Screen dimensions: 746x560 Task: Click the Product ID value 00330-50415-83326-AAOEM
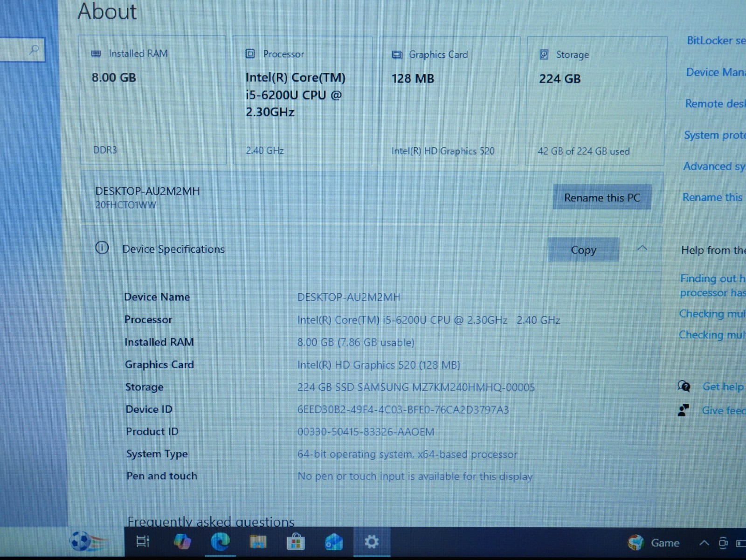point(366,432)
